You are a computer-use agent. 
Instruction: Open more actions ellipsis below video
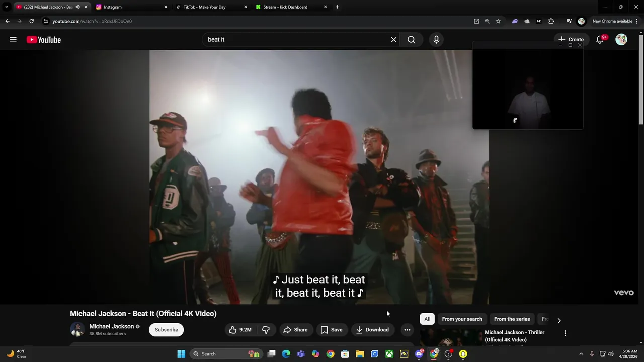407,330
